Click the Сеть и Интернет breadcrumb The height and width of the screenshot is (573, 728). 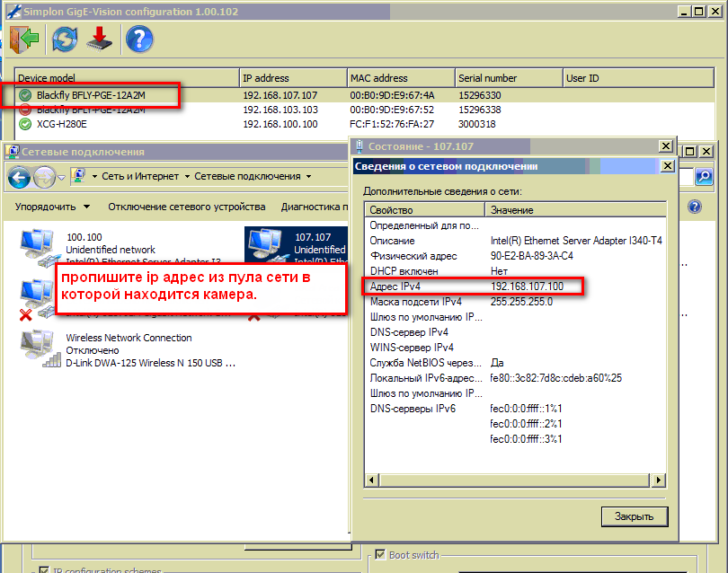point(139,177)
